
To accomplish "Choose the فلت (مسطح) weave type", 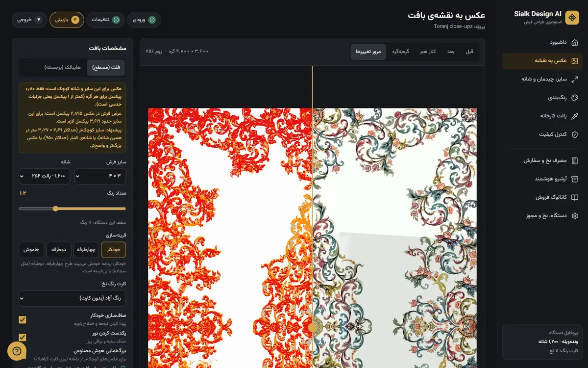I will (106, 67).
